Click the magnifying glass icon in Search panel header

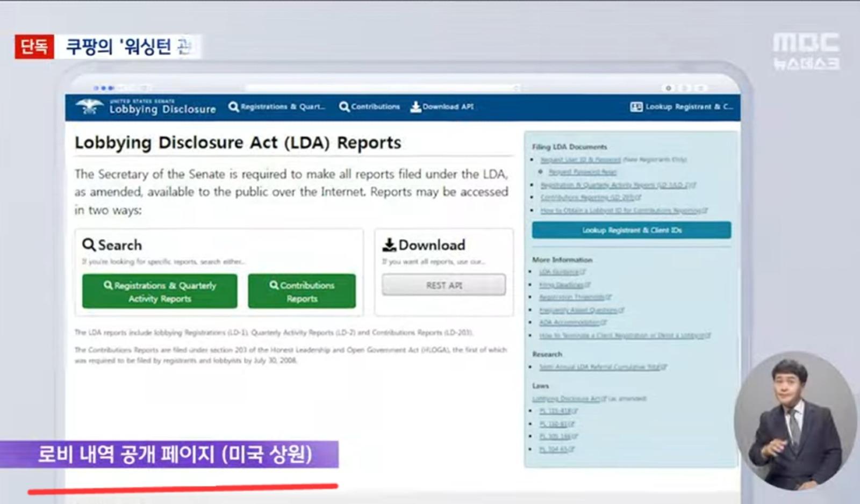click(x=89, y=244)
